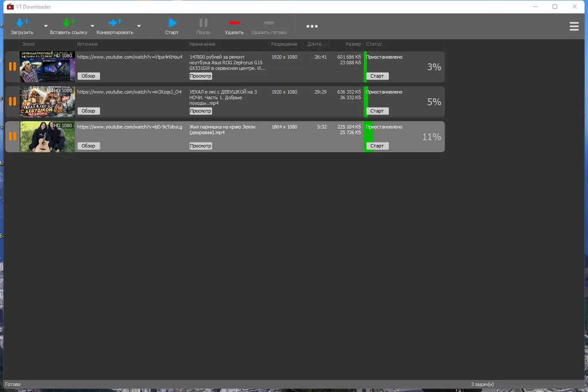The image size is (588, 392).
Task: Click Удалить готово in the toolbar
Action: pos(269,26)
